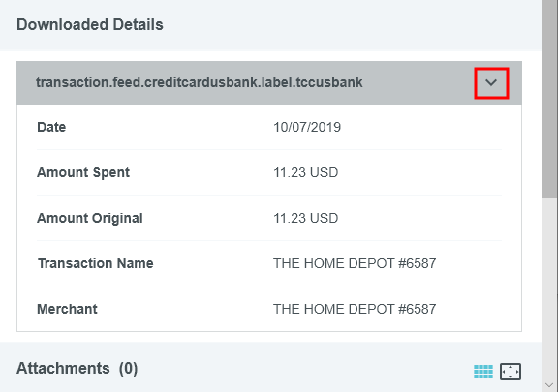Viewport: 558px width, 392px height.
Task: Click the Date field label
Action: (x=51, y=127)
